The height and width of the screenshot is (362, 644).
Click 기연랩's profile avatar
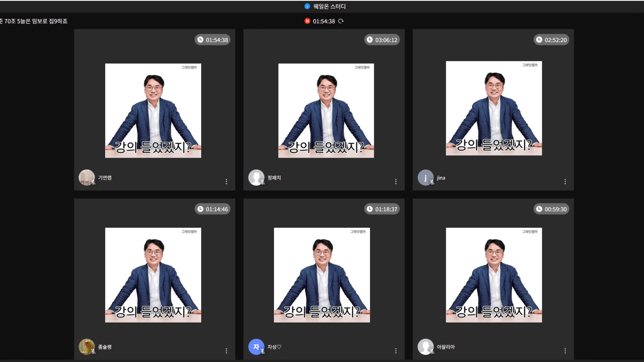pos(87,177)
